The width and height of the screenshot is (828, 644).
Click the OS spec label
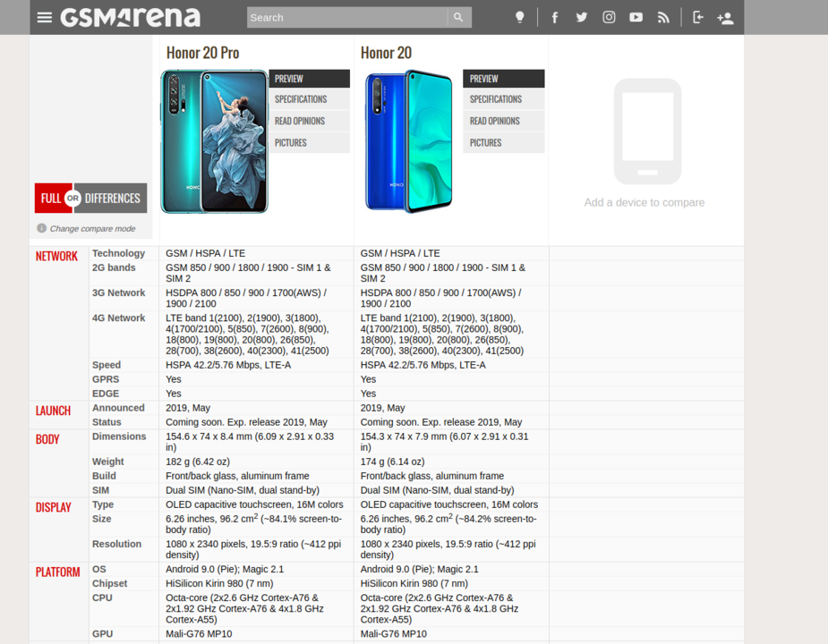click(x=98, y=570)
